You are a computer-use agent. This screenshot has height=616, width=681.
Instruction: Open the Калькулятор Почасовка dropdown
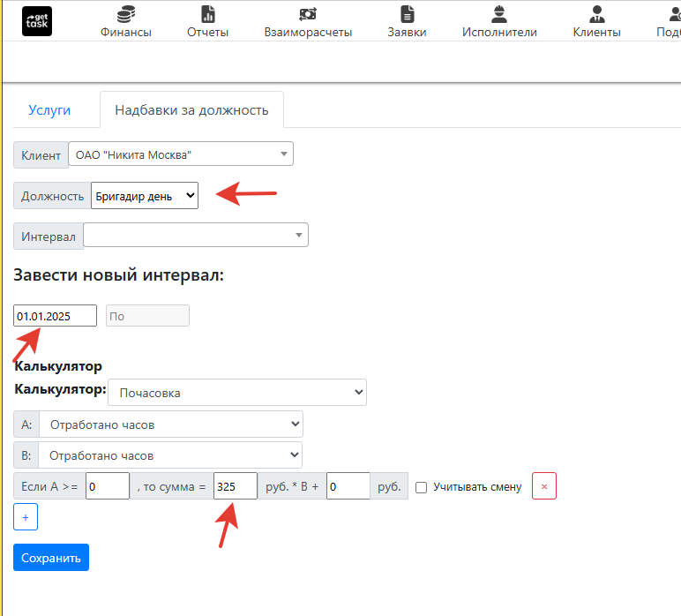coord(238,392)
